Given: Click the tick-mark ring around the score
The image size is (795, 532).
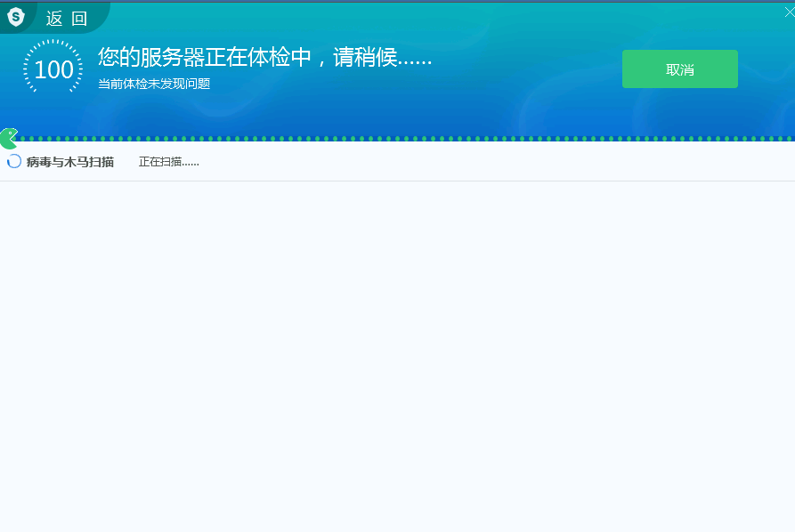Looking at the screenshot, I should (53, 42).
